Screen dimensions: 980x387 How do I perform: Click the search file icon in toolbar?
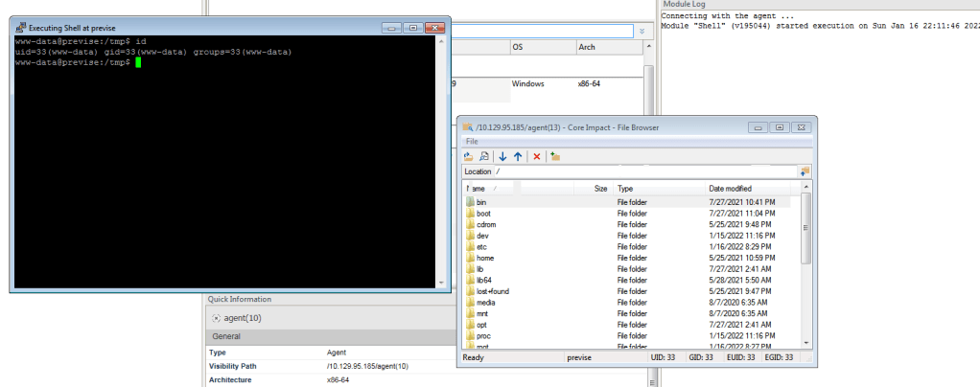484,156
